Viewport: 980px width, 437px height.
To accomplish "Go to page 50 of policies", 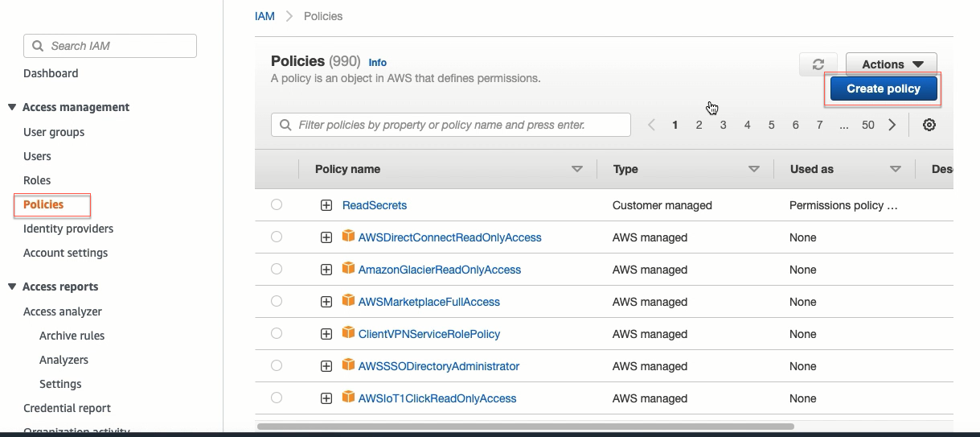I will tap(868, 125).
